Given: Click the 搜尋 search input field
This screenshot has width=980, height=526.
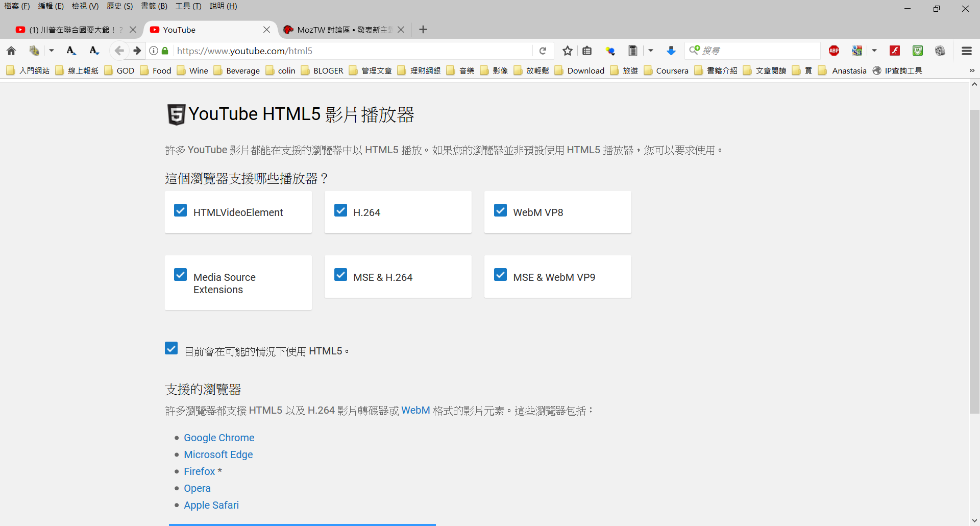Looking at the screenshot, I should [758, 51].
